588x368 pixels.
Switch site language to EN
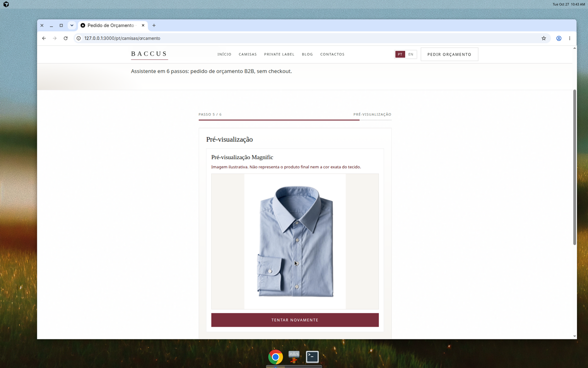tap(411, 54)
